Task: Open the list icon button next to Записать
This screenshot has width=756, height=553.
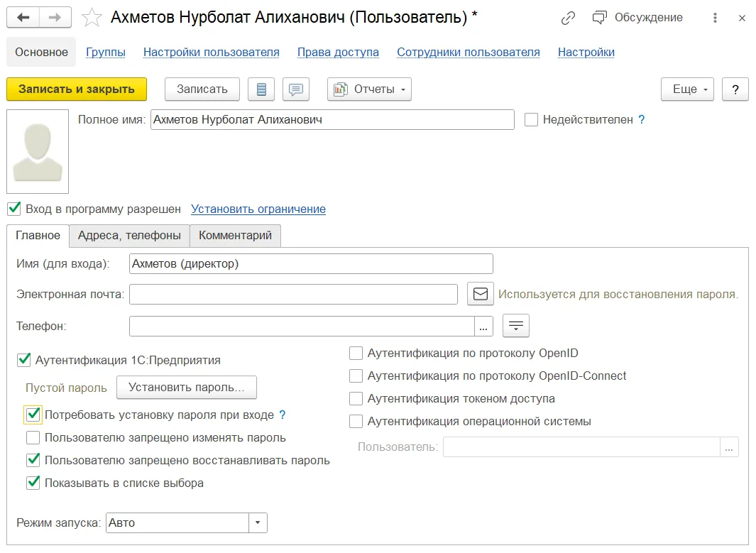Action: (261, 89)
